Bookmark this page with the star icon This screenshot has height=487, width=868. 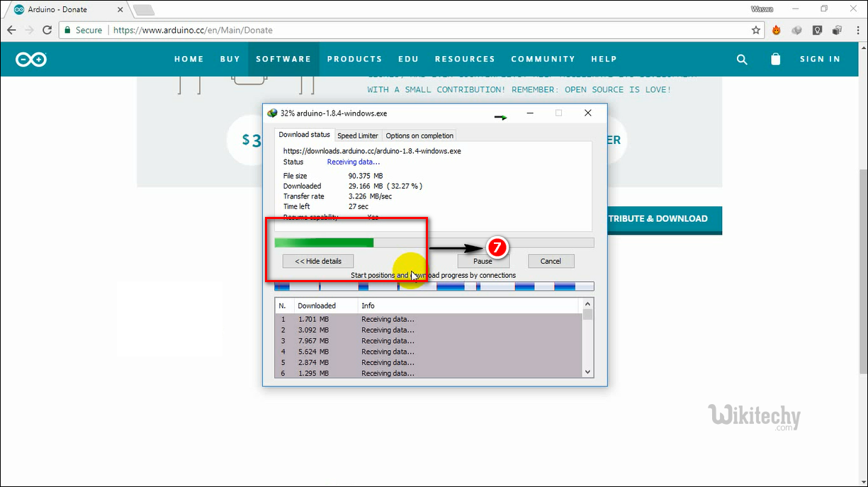[756, 30]
